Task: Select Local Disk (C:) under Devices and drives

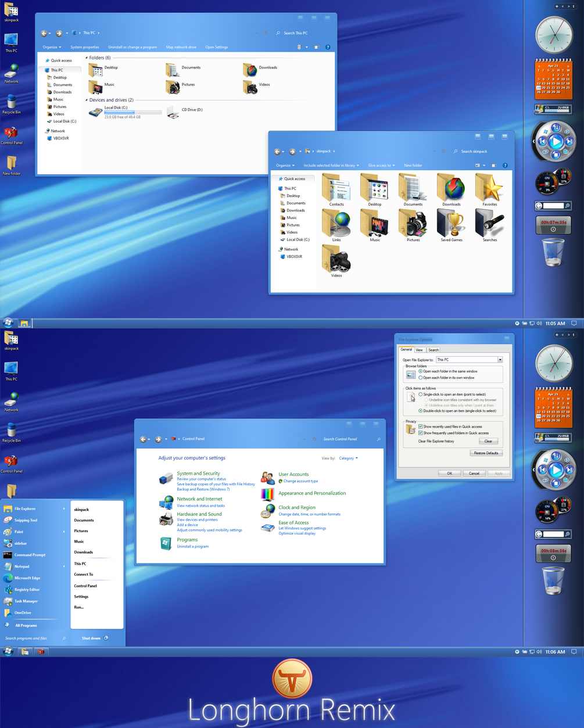Action: [x=124, y=112]
